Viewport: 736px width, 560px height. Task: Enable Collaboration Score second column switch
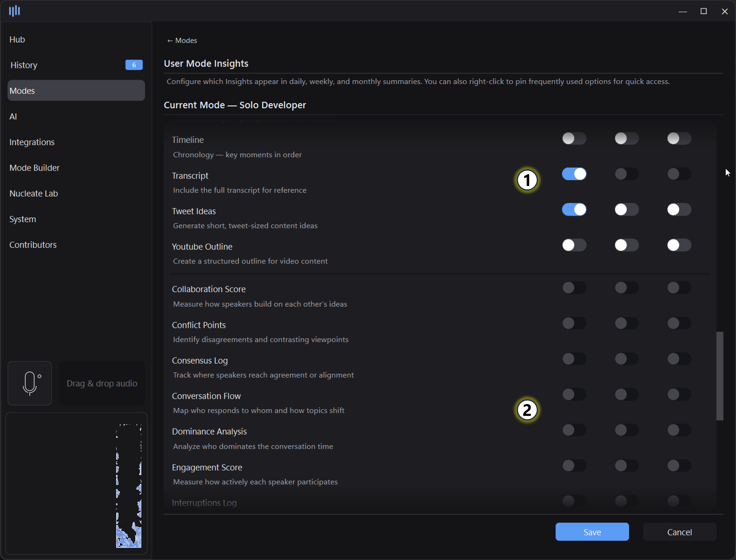click(627, 288)
